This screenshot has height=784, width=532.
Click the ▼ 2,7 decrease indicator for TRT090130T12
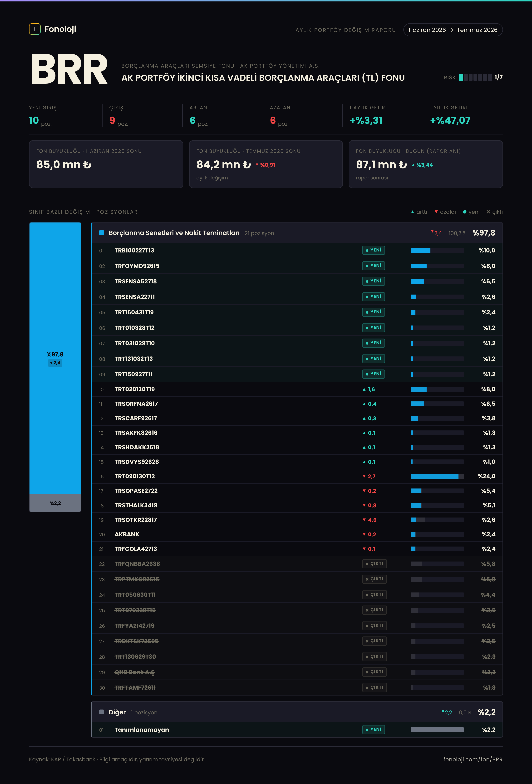[369, 476]
